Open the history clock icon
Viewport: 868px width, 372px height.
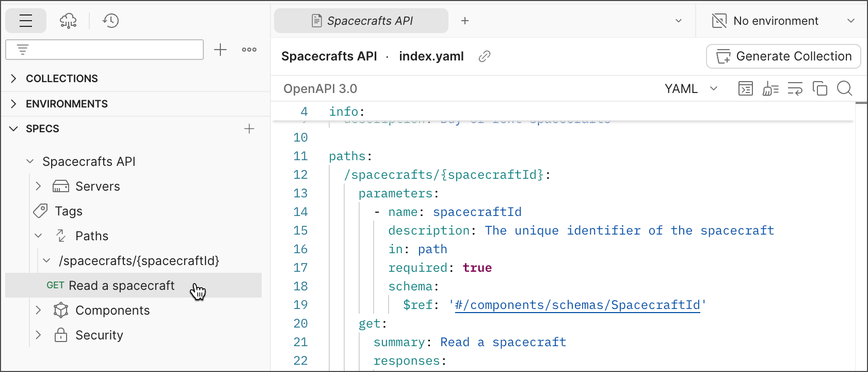tap(110, 21)
